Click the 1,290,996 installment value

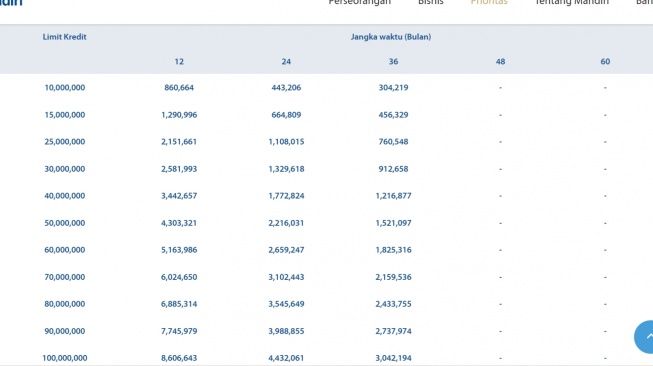coord(179,115)
